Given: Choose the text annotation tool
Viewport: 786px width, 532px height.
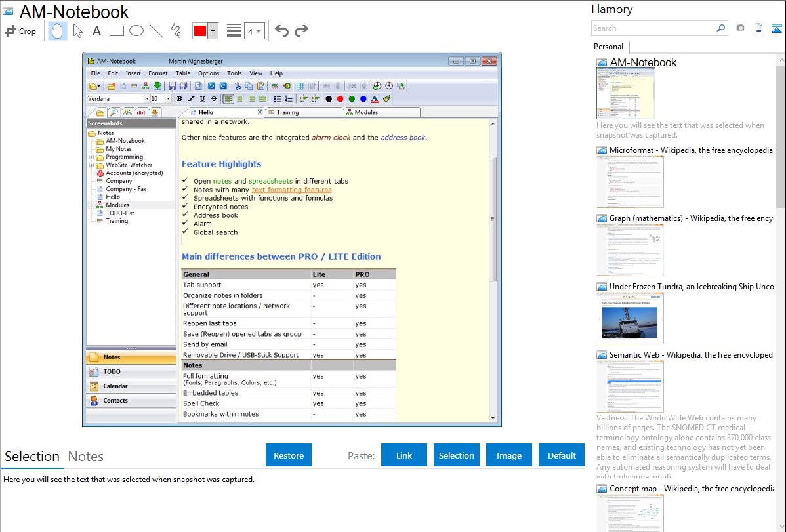Looking at the screenshot, I should pyautogui.click(x=96, y=31).
